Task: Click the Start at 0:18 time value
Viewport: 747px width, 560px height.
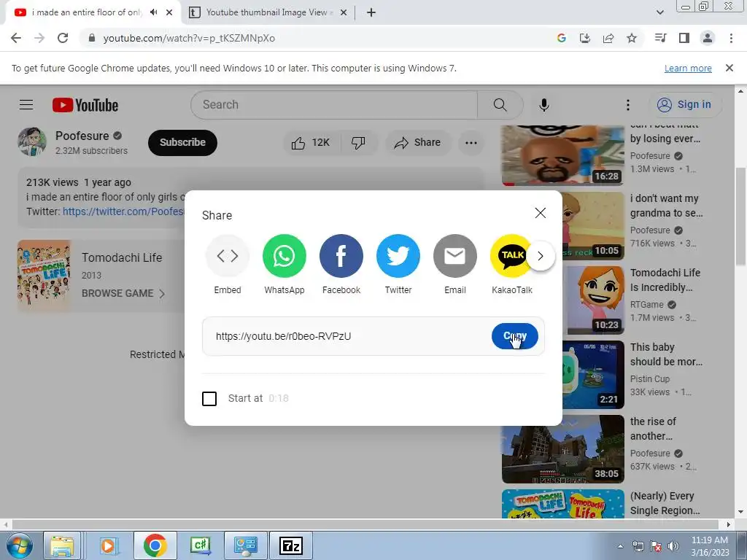Action: click(279, 398)
